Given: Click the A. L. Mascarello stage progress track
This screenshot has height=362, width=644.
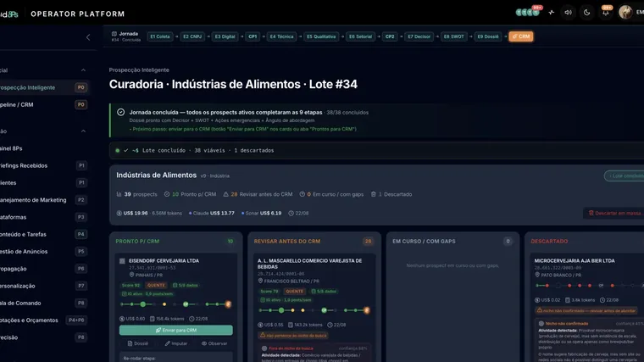Looking at the screenshot, I should tap(314, 310).
